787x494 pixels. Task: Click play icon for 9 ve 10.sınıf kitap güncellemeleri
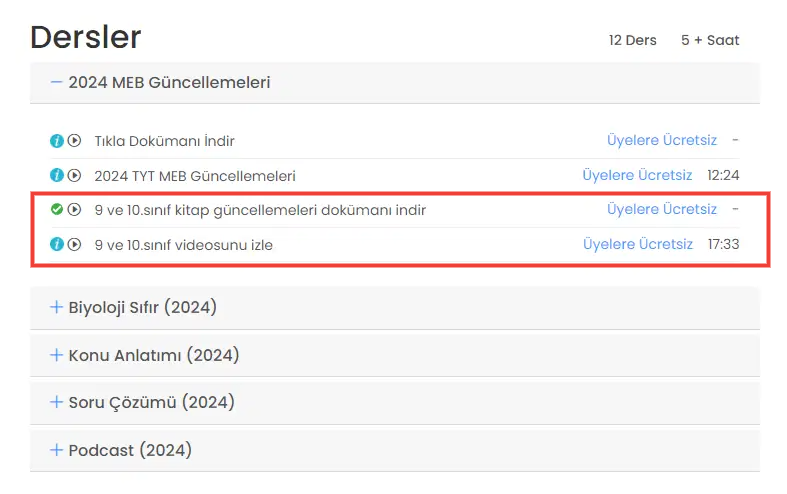pyautogui.click(x=74, y=210)
